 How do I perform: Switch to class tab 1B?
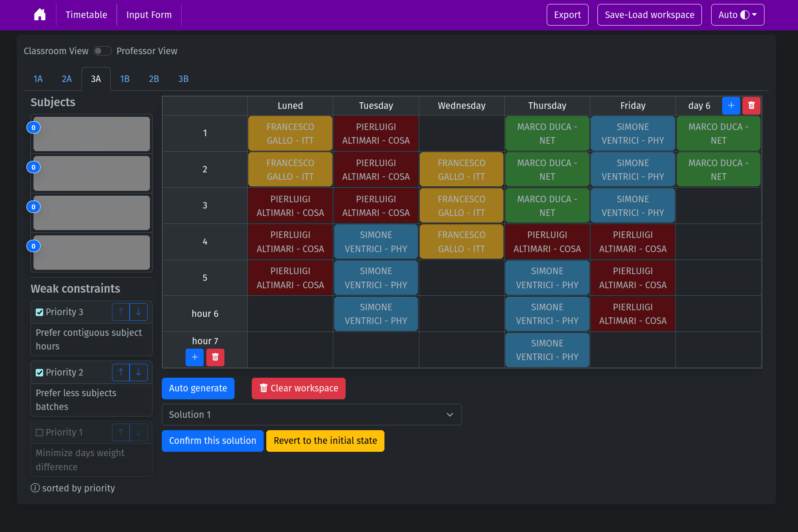(x=125, y=79)
